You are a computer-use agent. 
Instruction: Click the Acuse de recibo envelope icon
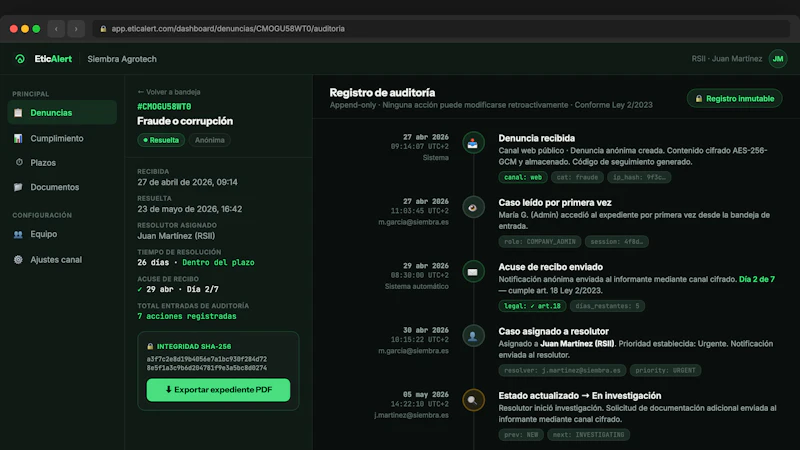[x=473, y=271]
